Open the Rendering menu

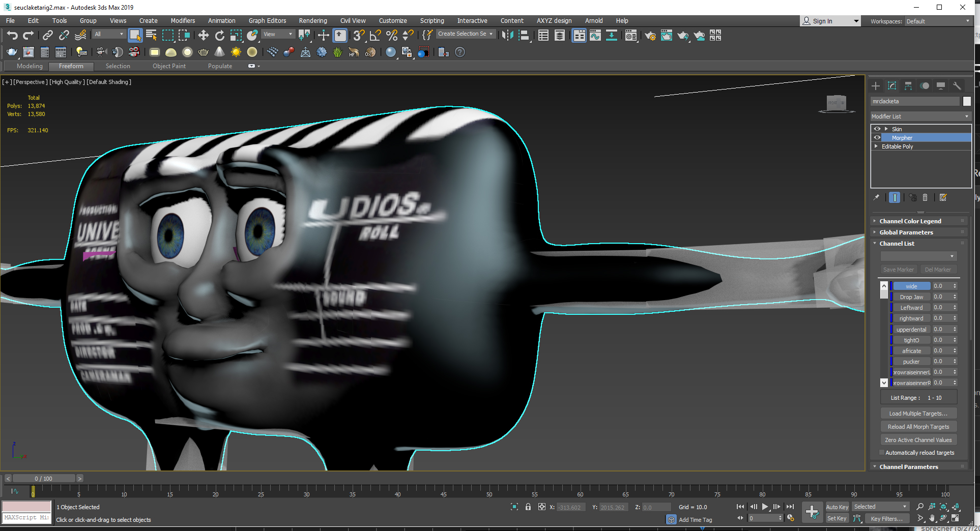coord(313,21)
